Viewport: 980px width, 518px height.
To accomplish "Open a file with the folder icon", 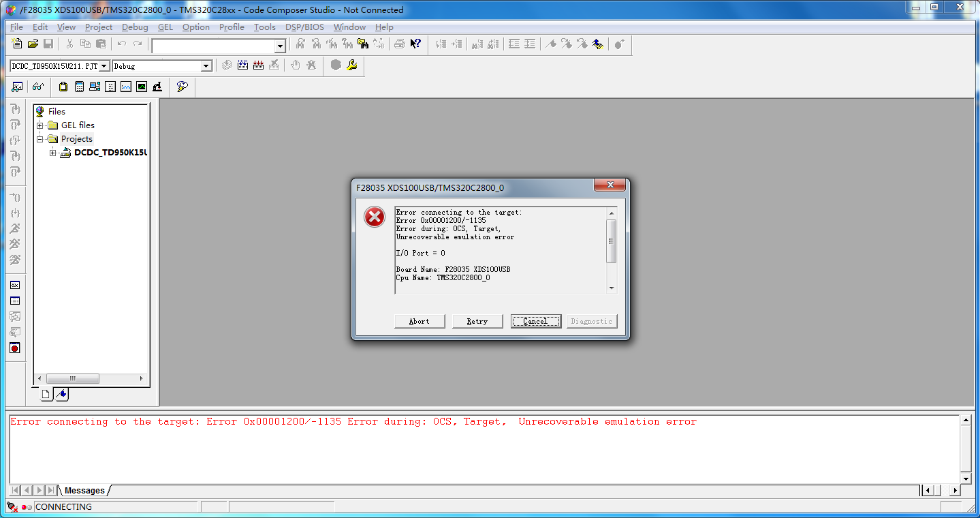I will pos(33,44).
